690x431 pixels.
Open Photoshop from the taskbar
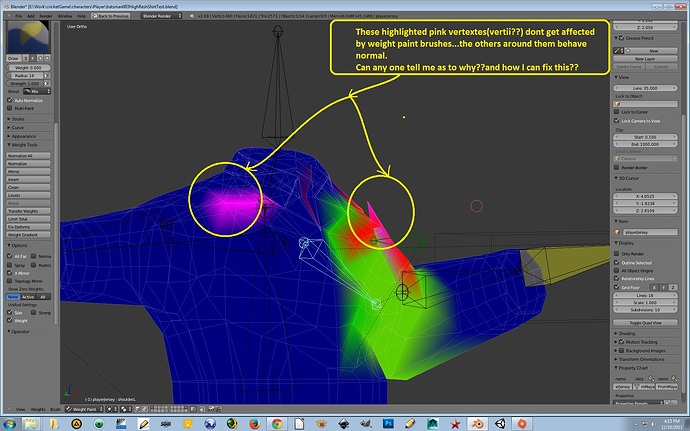(388, 424)
